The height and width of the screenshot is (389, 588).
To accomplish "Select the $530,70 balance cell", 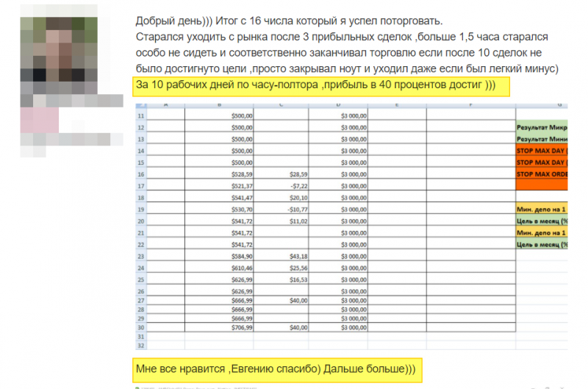I will coord(219,210).
